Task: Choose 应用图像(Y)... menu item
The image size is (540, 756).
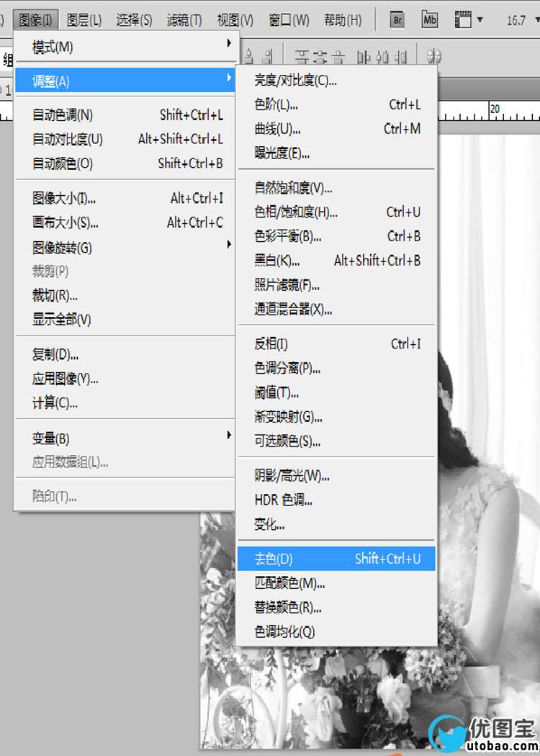Action: (x=126, y=379)
